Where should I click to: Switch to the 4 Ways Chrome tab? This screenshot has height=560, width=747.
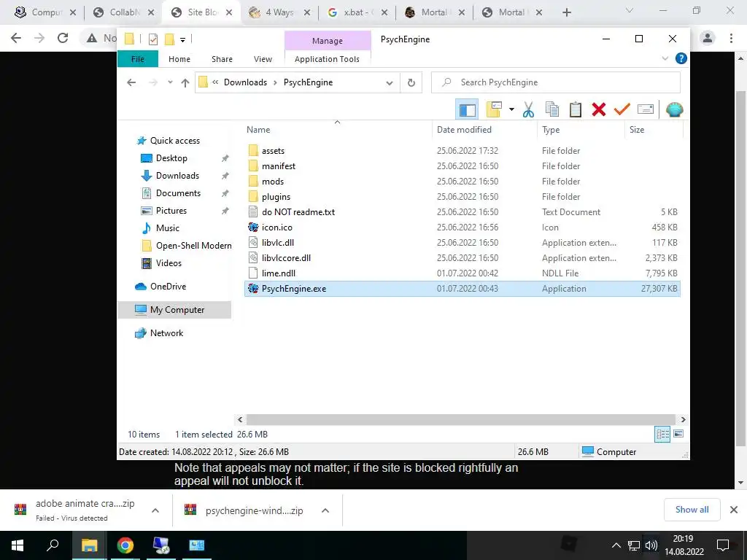(279, 12)
